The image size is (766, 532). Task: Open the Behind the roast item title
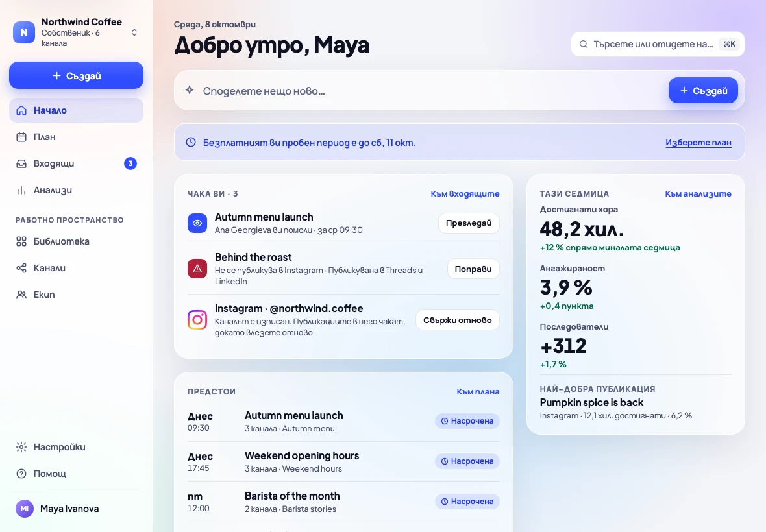(x=253, y=257)
